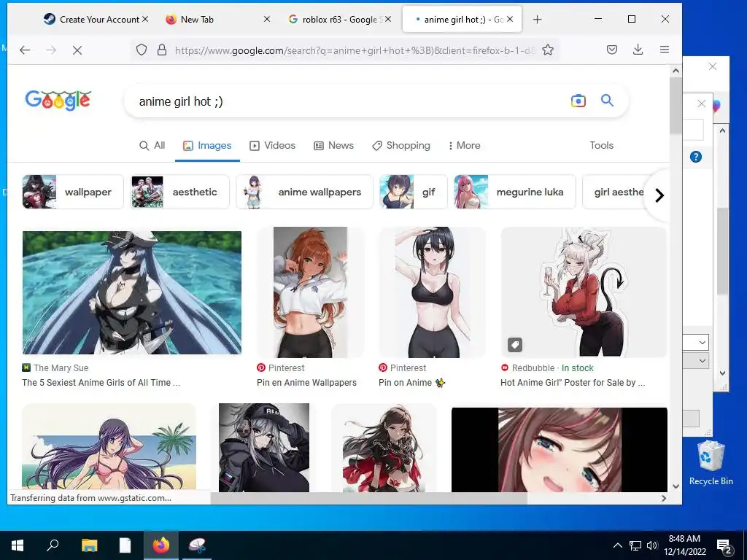Open the notification center icon
The height and width of the screenshot is (560, 747).
[724, 546]
